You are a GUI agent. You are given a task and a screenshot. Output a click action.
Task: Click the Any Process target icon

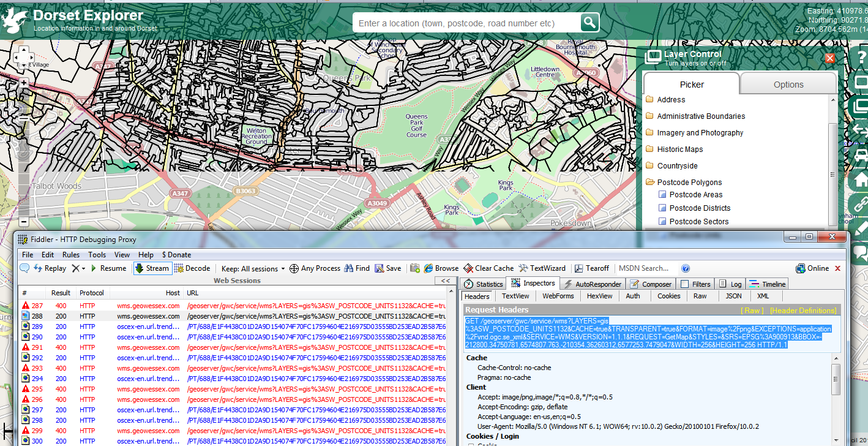294,268
